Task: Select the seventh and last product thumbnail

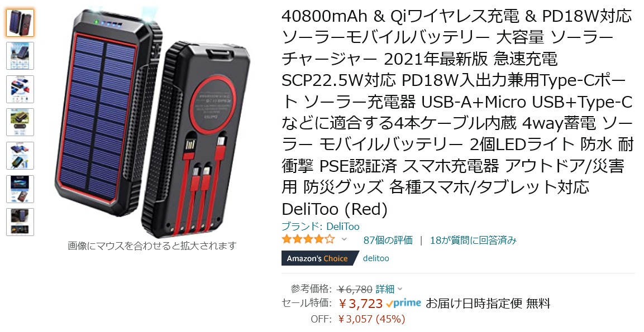Action: (20, 222)
